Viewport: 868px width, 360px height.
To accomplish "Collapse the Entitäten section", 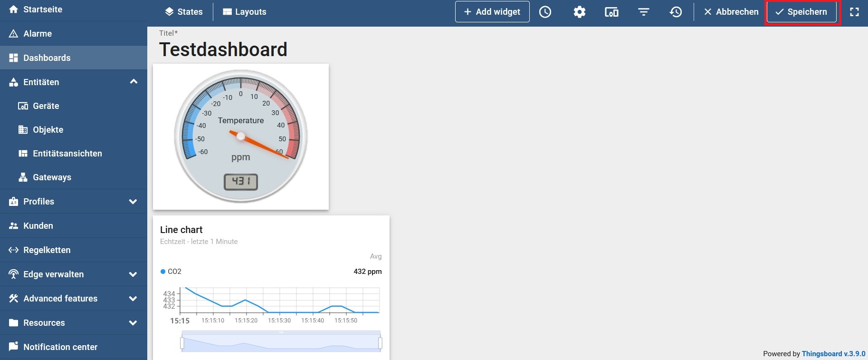I will [134, 82].
